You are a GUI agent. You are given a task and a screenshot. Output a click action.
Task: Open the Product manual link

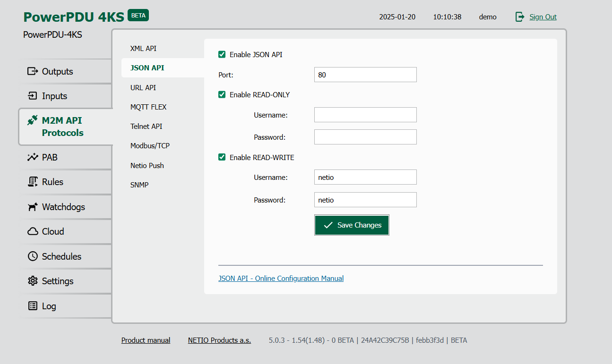point(146,340)
